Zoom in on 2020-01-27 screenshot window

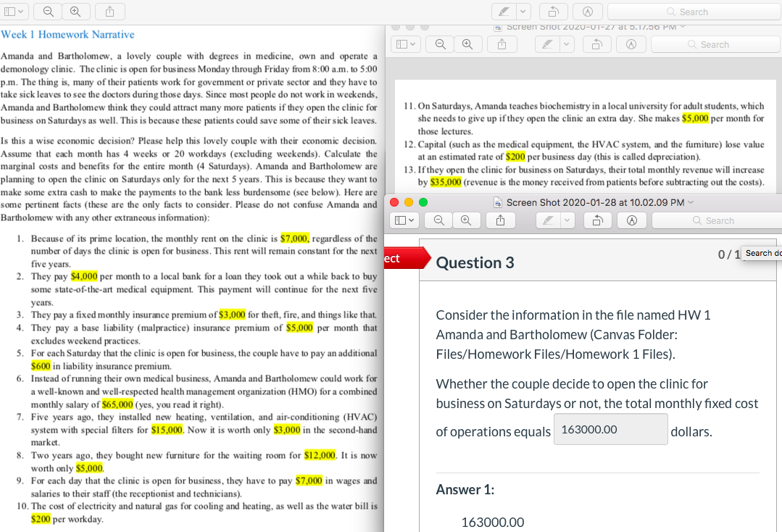coord(467,44)
